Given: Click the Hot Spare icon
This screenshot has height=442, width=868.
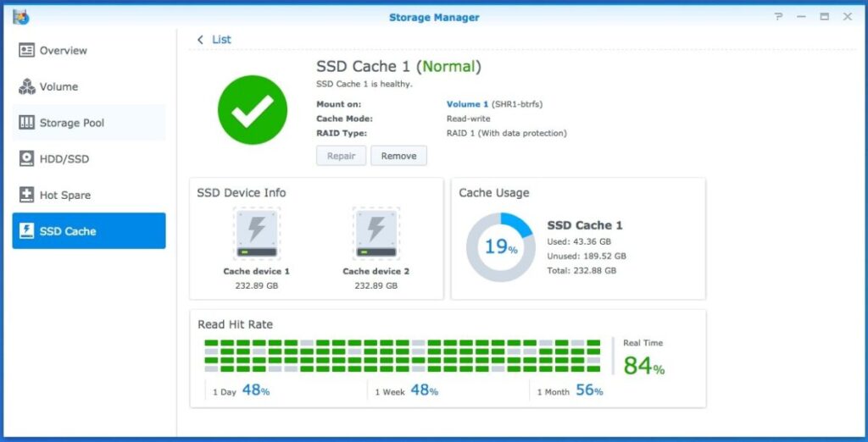Looking at the screenshot, I should point(26,195).
